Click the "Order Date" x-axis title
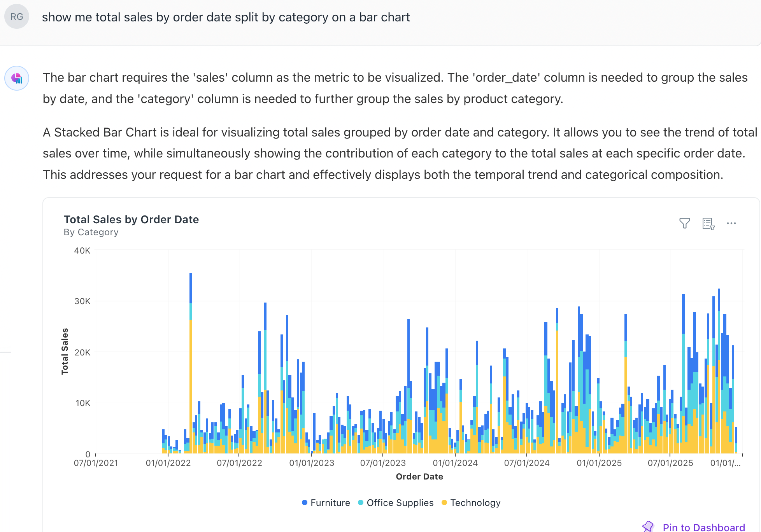This screenshot has width=761, height=532. coord(419,476)
